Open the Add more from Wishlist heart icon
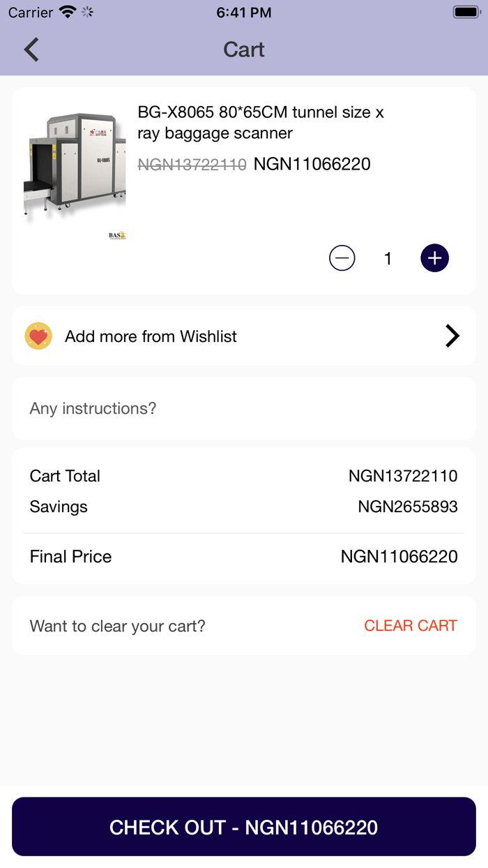 (x=38, y=336)
